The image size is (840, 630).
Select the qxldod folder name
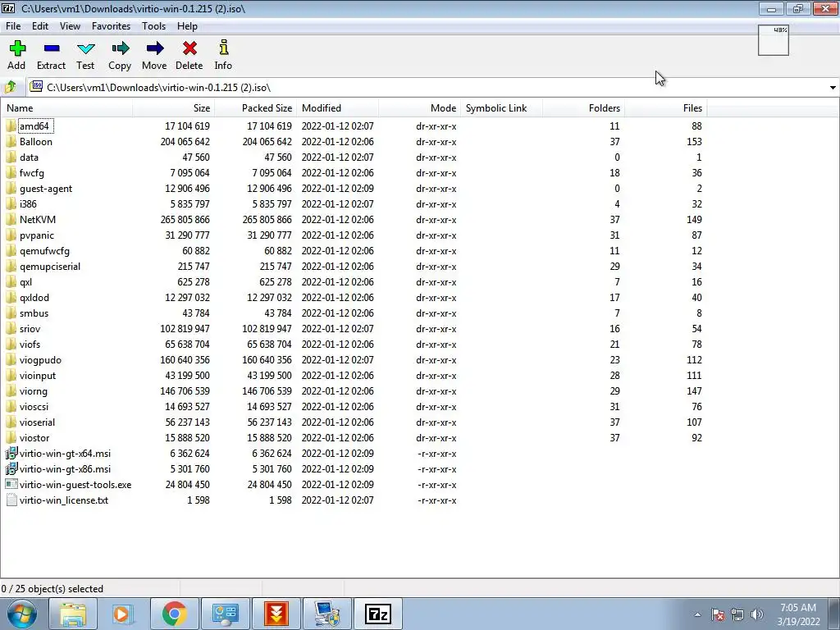[34, 298]
